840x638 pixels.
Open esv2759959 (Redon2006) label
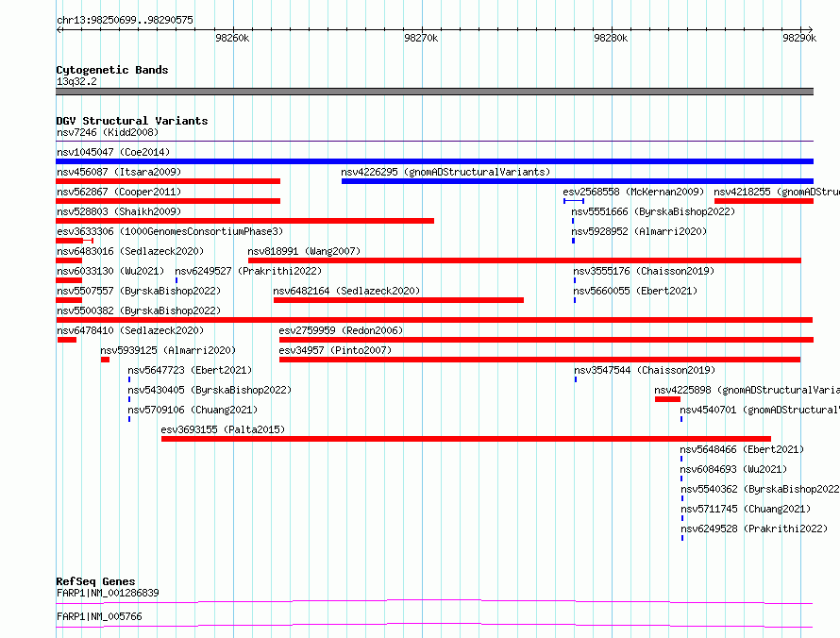(341, 330)
